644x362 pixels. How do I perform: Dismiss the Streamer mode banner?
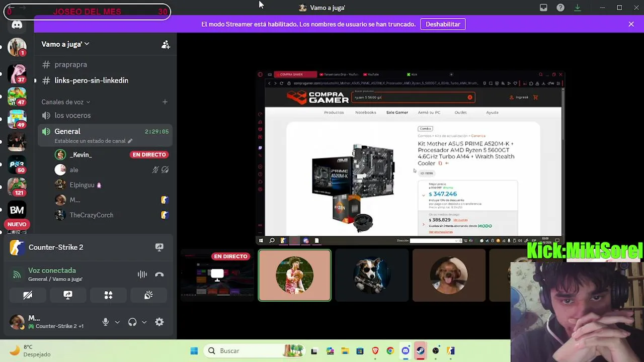coord(631,24)
